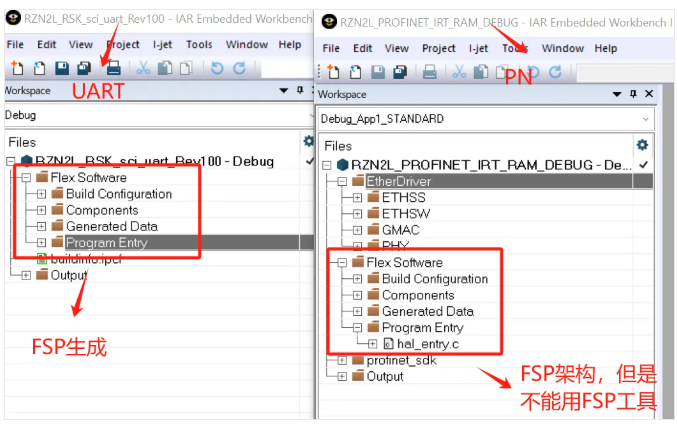The image size is (677, 429).
Task: Click Open file icon in UART window toolbar
Action: (39, 68)
